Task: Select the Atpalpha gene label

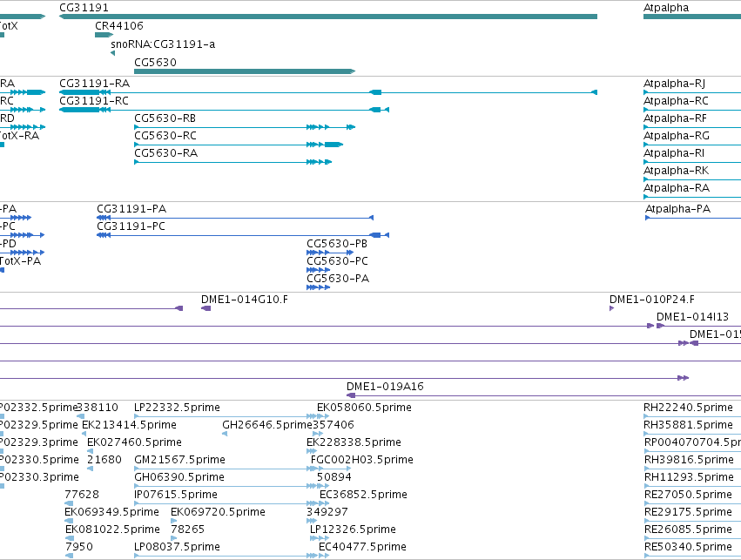Action: 666,8
